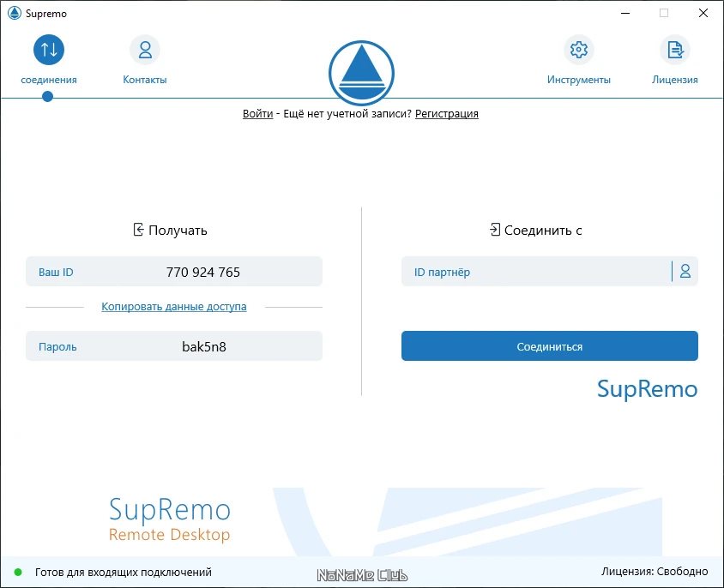
Task: Switch to the Контакты tab label
Action: [145, 80]
